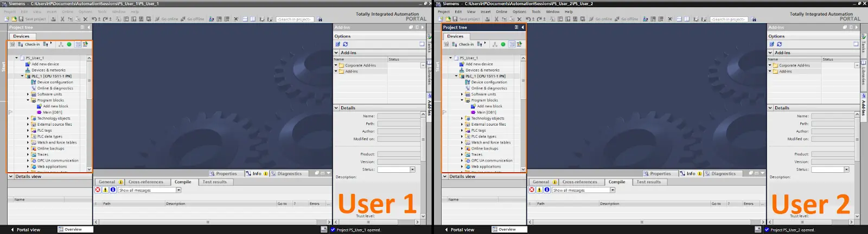Click Print icon in PS_User_1 toolbar
Viewport: 868px width, 234px height.
[x=53, y=19]
